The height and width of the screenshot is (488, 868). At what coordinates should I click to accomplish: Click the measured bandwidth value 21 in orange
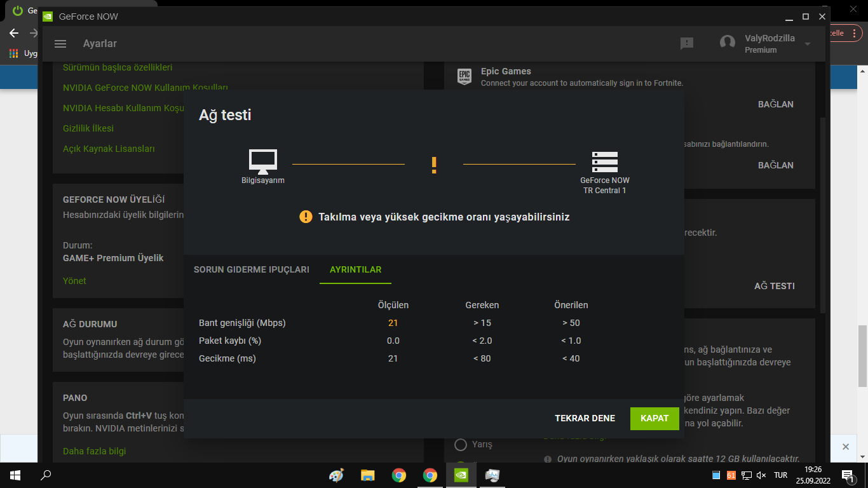393,323
